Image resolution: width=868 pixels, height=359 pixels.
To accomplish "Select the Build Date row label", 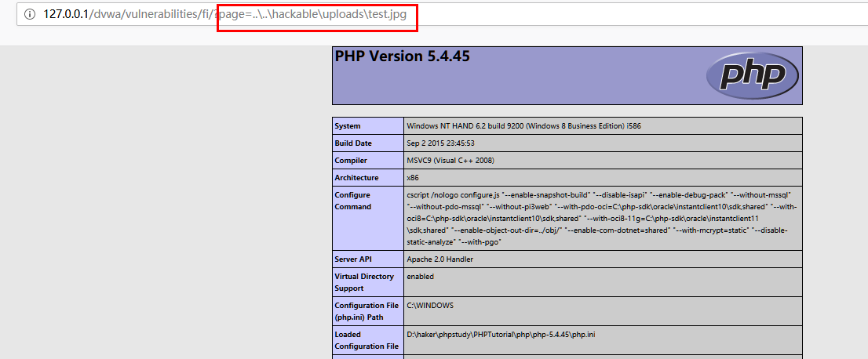I will pyautogui.click(x=353, y=143).
